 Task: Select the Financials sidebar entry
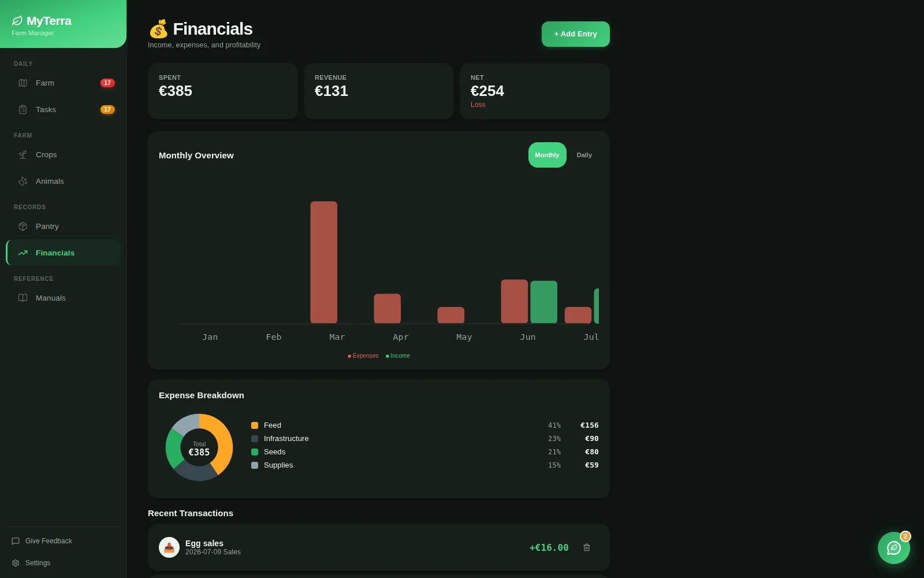[64, 253]
